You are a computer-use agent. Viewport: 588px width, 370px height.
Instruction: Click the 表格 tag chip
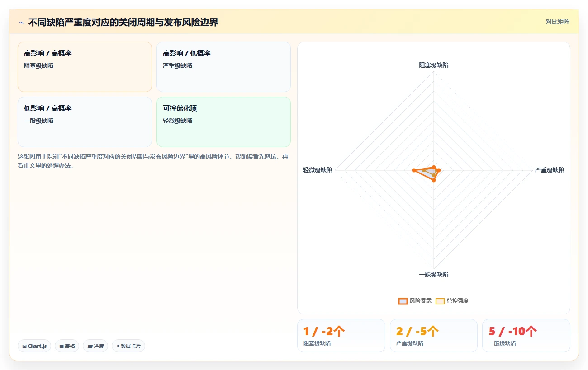[67, 346]
